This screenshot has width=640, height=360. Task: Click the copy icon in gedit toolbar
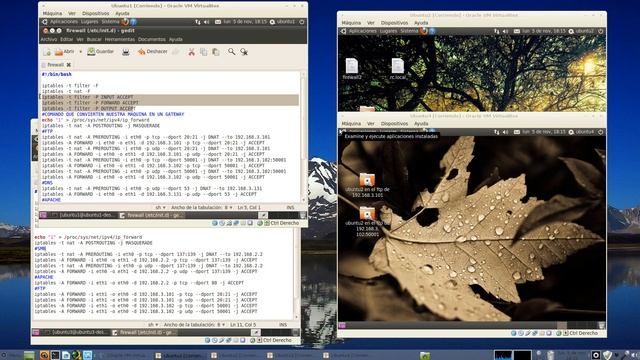[x=203, y=52]
